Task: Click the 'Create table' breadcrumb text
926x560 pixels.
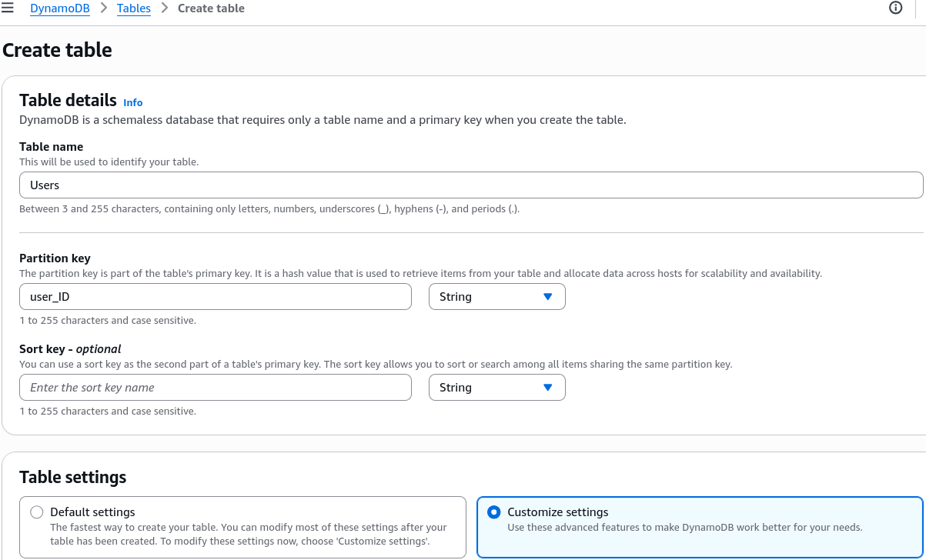Action: pyautogui.click(x=211, y=8)
